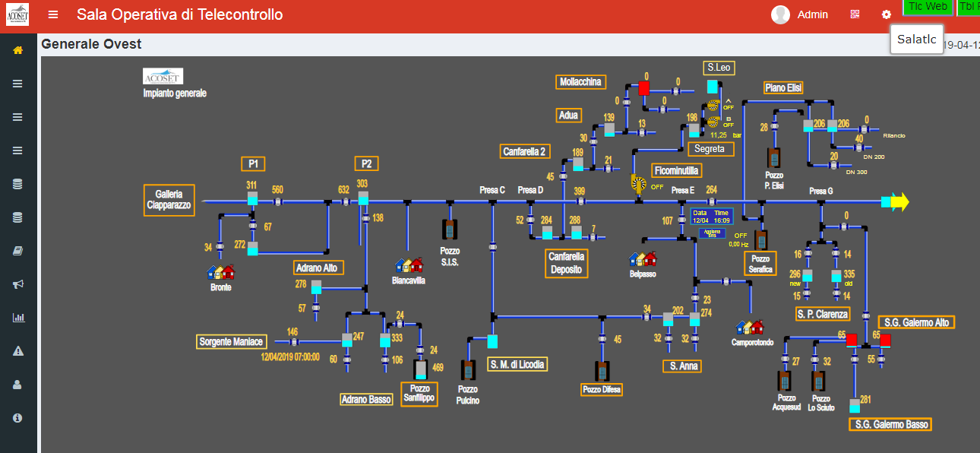Click the level value 469 at Sanfilippo
This screenshot has width=980, height=453.
click(x=438, y=368)
